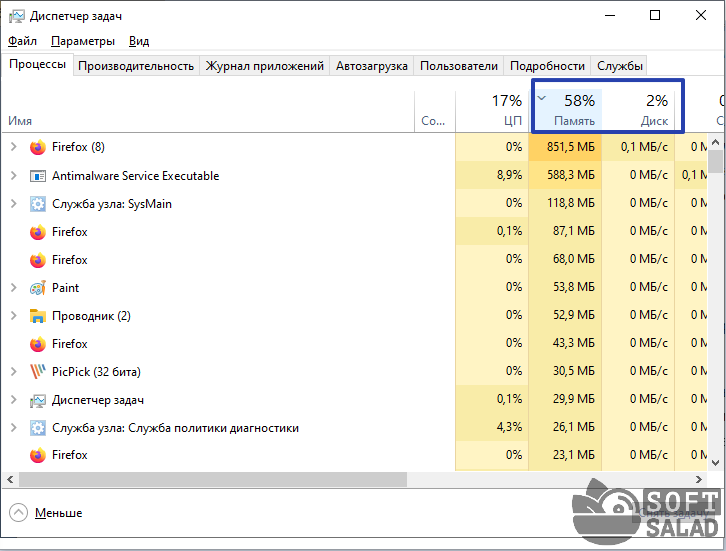Sort by the ЦП 17% column header
This screenshot has height=551, width=726.
pos(492,112)
